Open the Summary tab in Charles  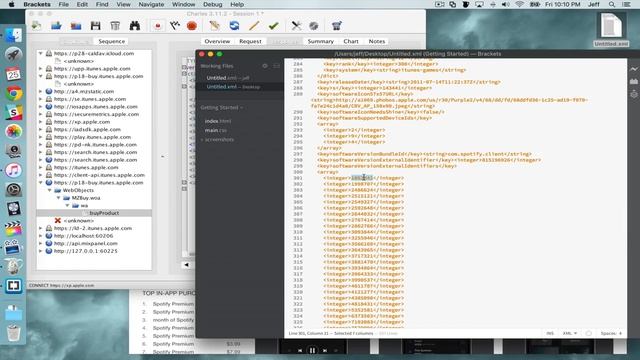[320, 41]
